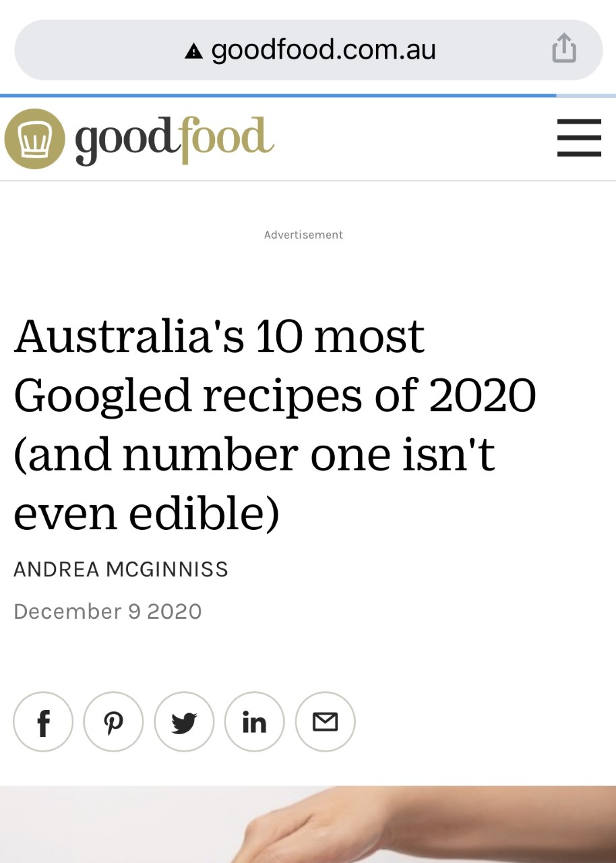Click headline line 'Googled recipes of 2020'
The height and width of the screenshot is (863, 616).
point(274,396)
